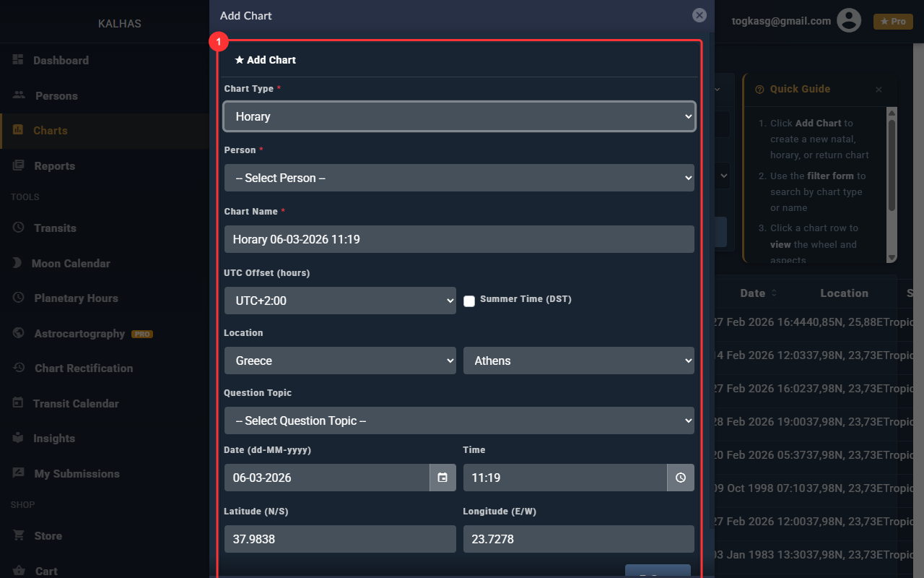The width and height of the screenshot is (924, 578).
Task: Open the calendar date picker icon
Action: [x=443, y=478]
